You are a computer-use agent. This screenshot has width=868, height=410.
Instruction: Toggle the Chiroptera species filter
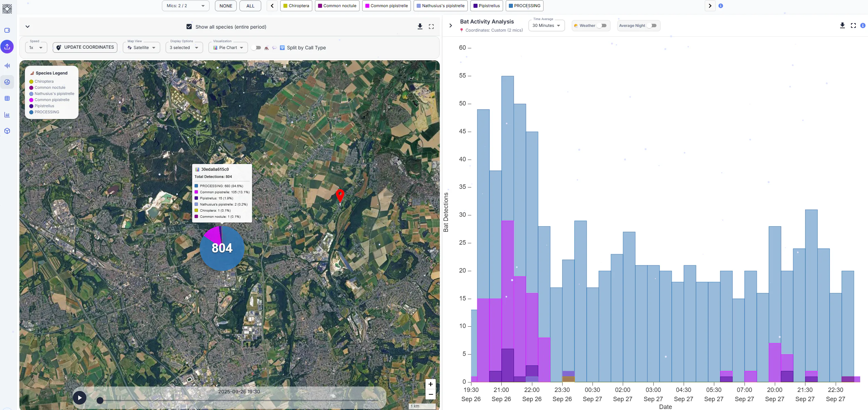[296, 6]
